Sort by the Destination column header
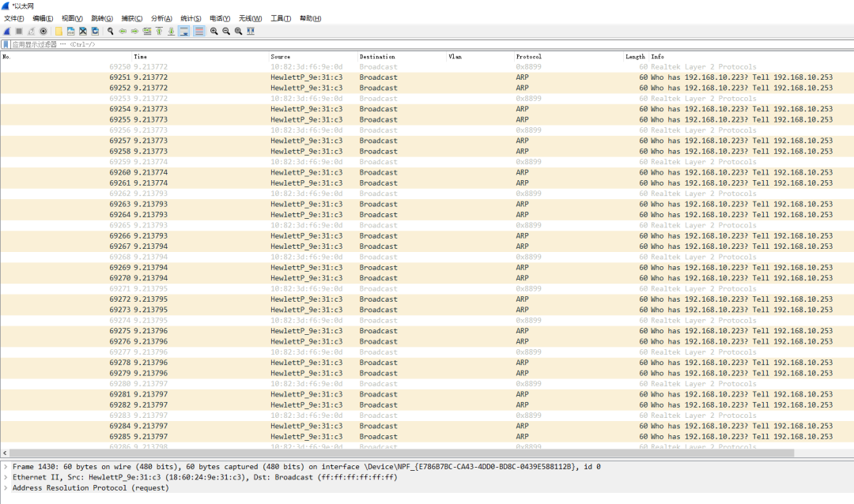Image resolution: width=854 pixels, height=504 pixels. click(402, 57)
